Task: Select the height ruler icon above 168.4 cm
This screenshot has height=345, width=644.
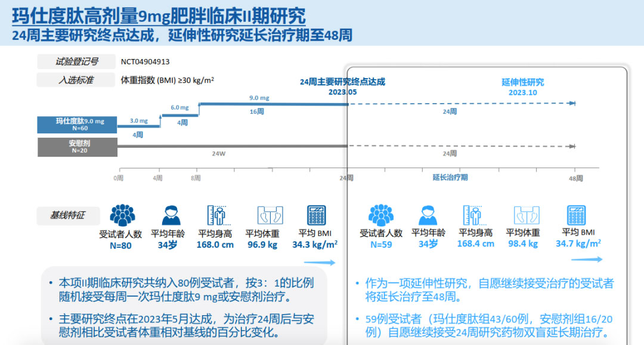Action: point(472,215)
